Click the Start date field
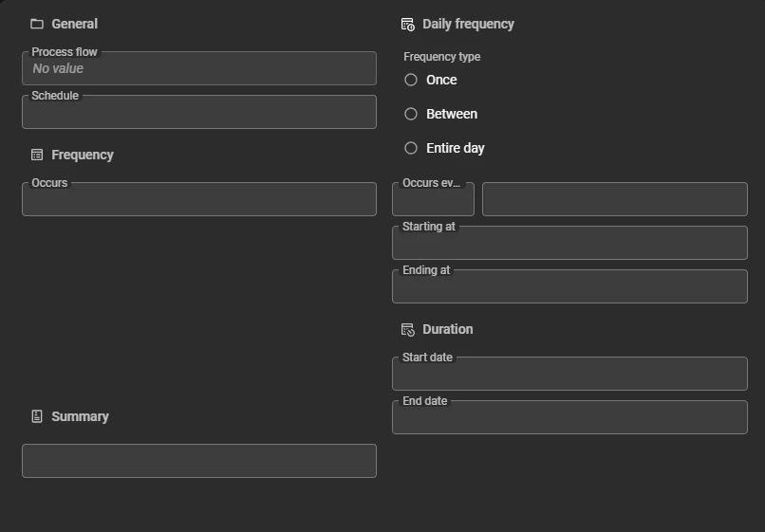Screen dimensions: 765x532 point(569,375)
